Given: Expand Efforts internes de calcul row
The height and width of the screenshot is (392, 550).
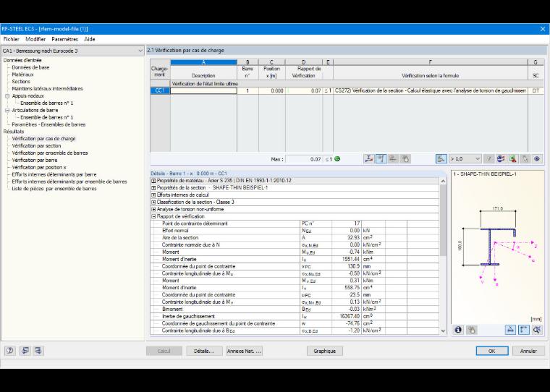Looking at the screenshot, I should 153,195.
